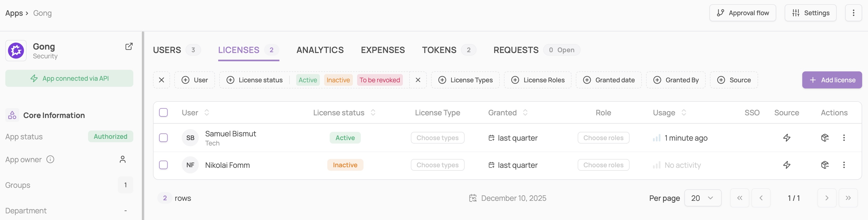Open the Approval flow button
Screen dimensions: 868x220
tap(742, 13)
